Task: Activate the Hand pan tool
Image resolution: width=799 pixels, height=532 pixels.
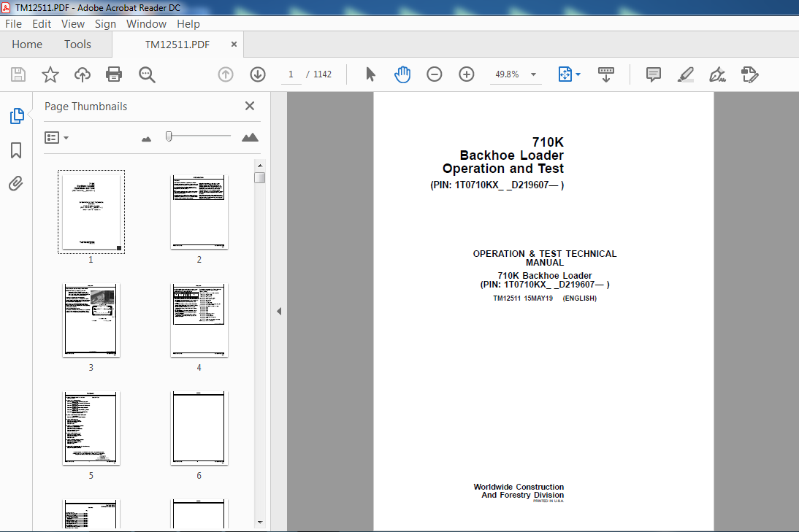Action: pyautogui.click(x=402, y=74)
